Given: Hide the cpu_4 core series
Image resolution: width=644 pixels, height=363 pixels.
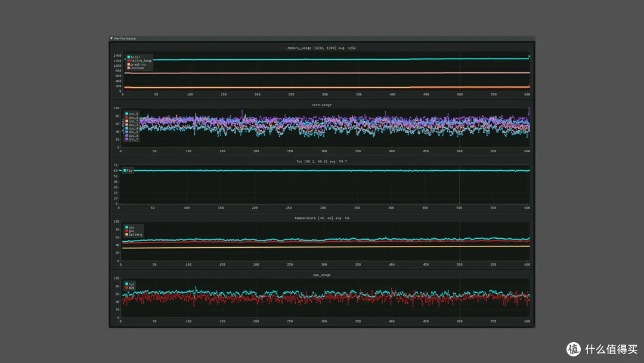Looking at the screenshot, I should pyautogui.click(x=132, y=128).
